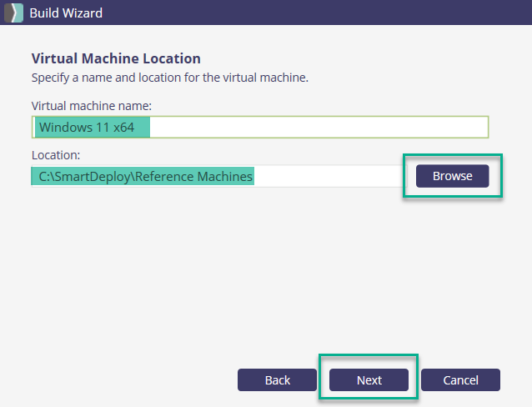Screen dimensions: 532x407
Task: Click the 'Virtual Machine Location' heading
Action: coord(116,58)
